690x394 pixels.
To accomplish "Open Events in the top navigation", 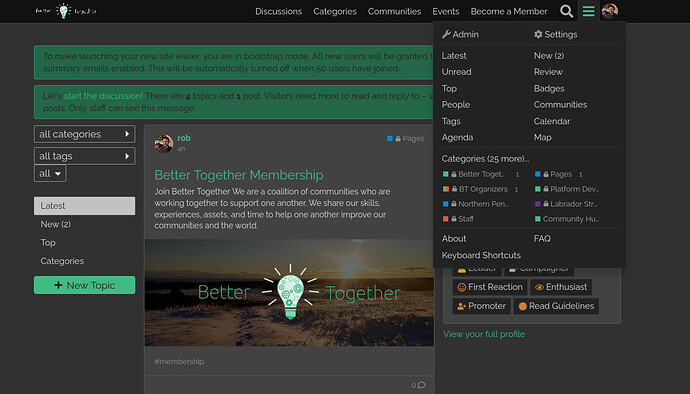I will pyautogui.click(x=446, y=11).
